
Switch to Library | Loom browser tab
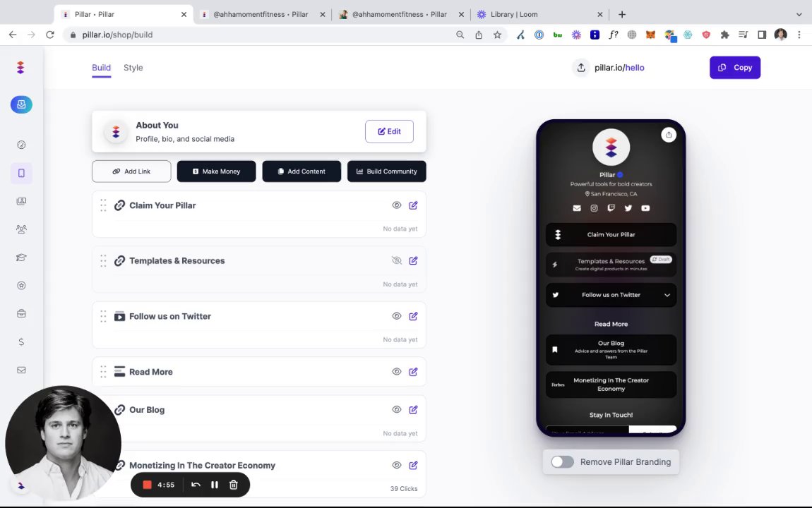[539, 15]
